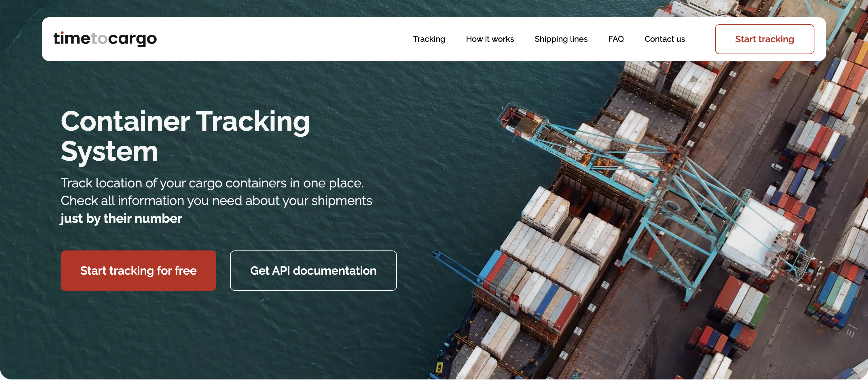Click the Container Tracking System heading
The image size is (868, 380).
185,136
